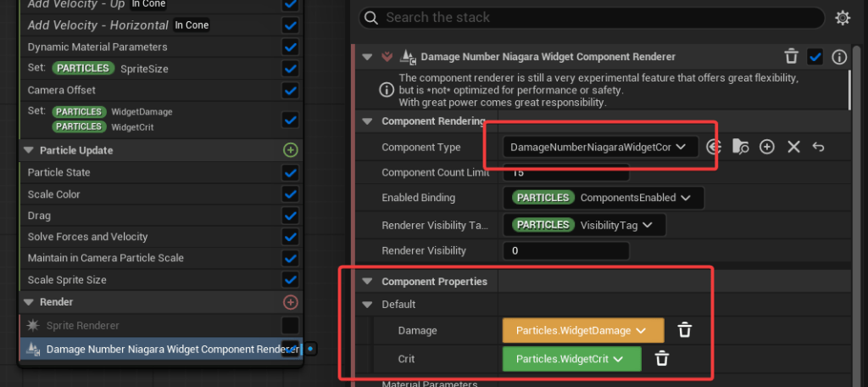The height and width of the screenshot is (387, 868).
Task: Add a new renderer to Render section
Action: click(x=291, y=302)
